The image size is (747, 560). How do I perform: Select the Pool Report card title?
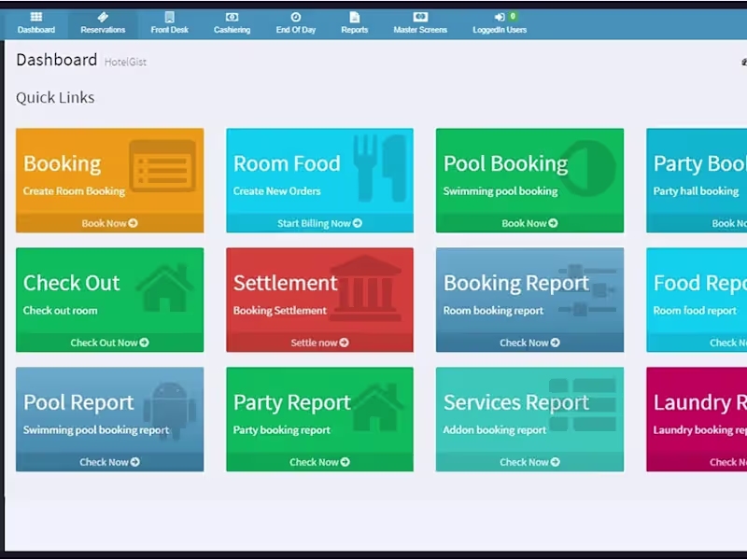[78, 402]
